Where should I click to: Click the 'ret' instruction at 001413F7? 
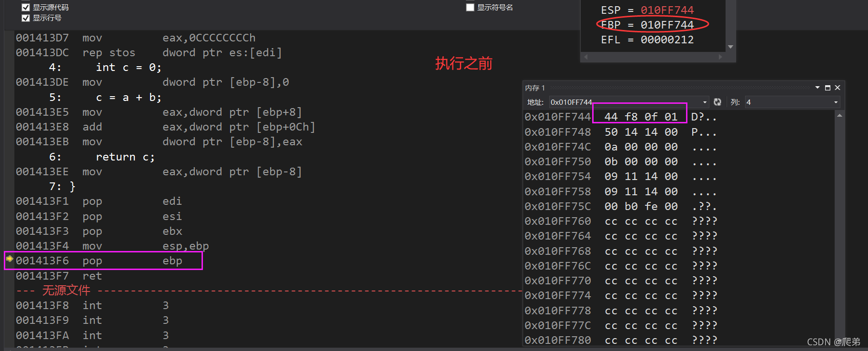pyautogui.click(x=59, y=276)
